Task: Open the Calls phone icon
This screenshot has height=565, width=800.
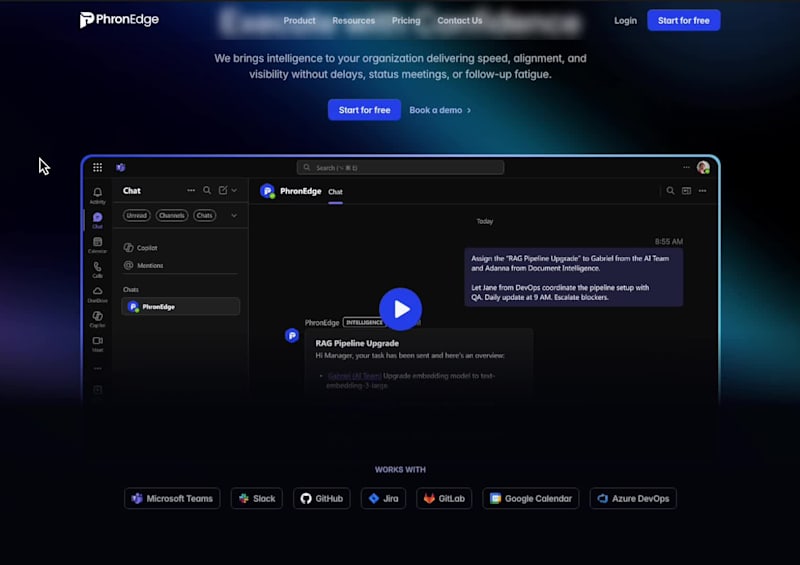Action: [97, 269]
